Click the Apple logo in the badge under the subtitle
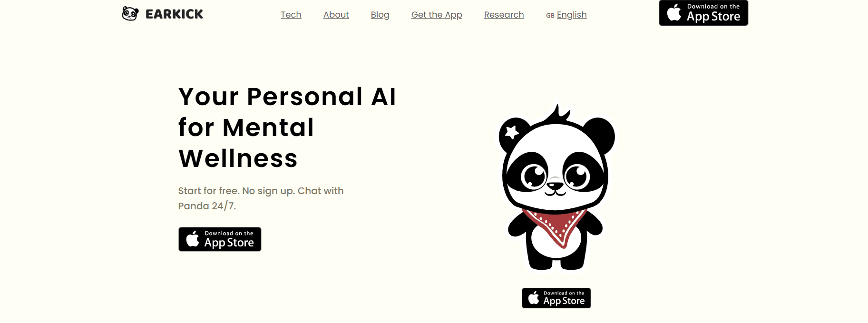This screenshot has height=323, width=868. [x=193, y=239]
